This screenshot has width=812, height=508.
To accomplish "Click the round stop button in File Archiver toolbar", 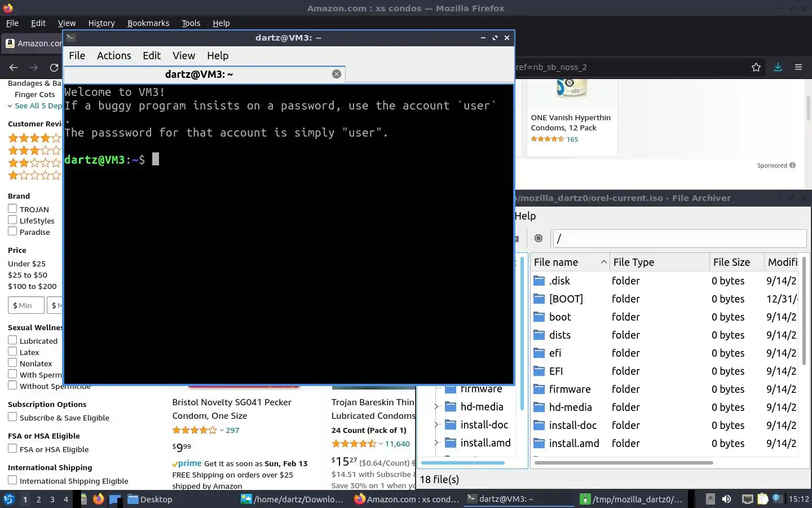I will tap(539, 238).
